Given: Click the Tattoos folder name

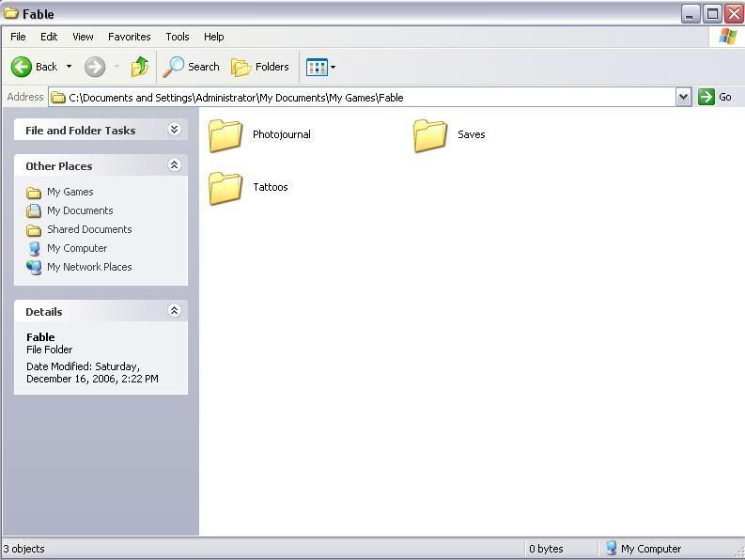Looking at the screenshot, I should 271,187.
